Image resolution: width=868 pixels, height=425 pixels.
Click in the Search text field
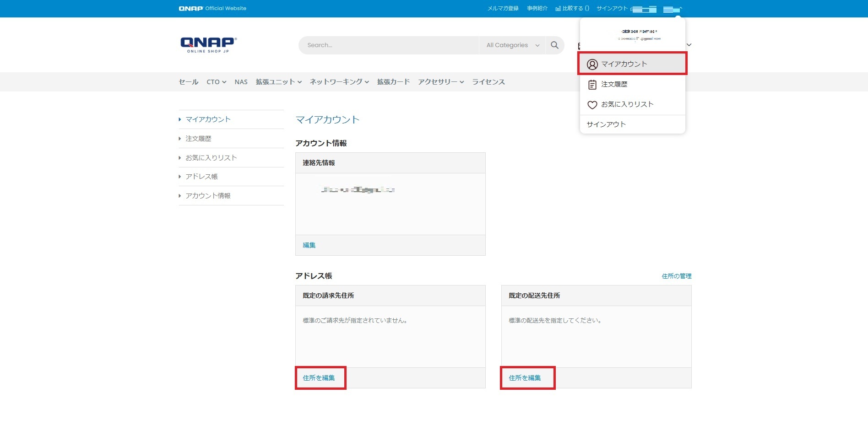[389, 45]
